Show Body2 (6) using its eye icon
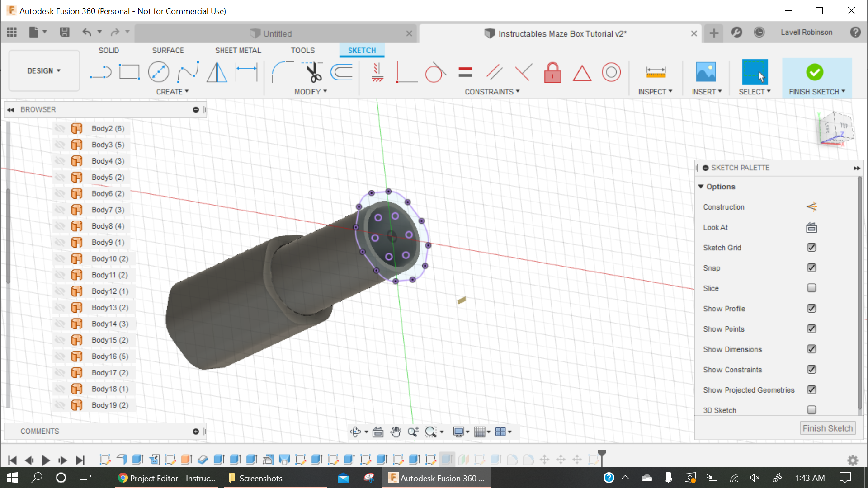Viewport: 868px width, 488px height. tap(60, 129)
